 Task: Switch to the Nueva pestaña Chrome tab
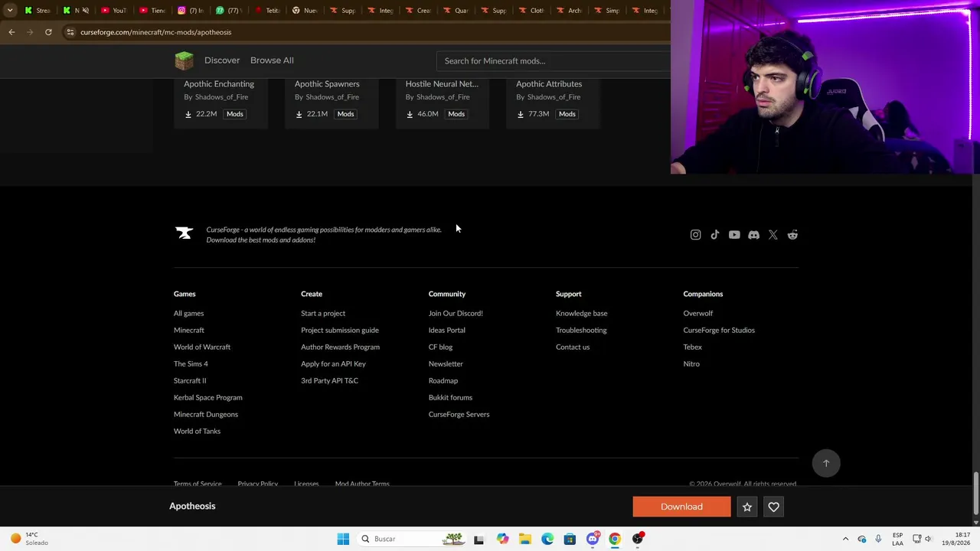305,10
